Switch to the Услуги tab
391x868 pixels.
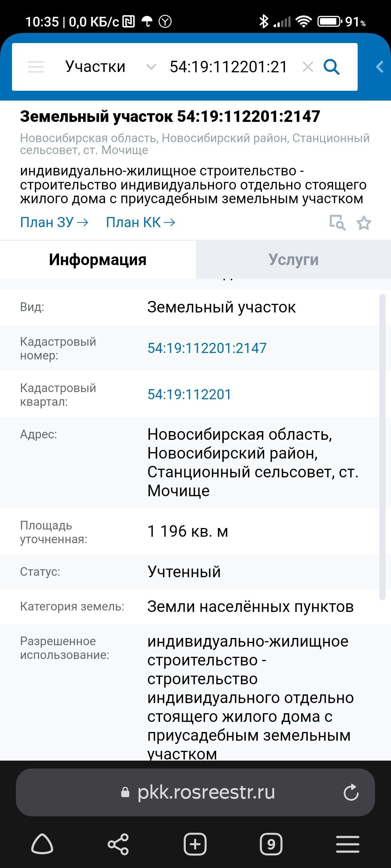293,260
